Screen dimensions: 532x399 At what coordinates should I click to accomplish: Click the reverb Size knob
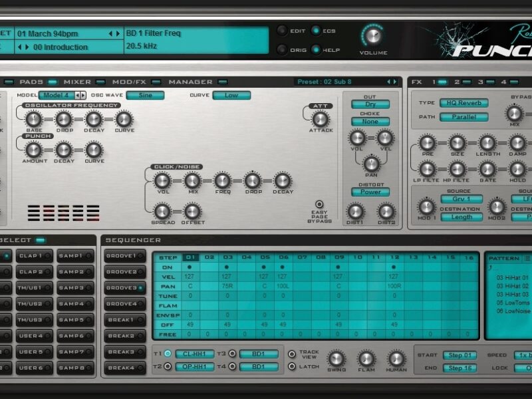457,142
